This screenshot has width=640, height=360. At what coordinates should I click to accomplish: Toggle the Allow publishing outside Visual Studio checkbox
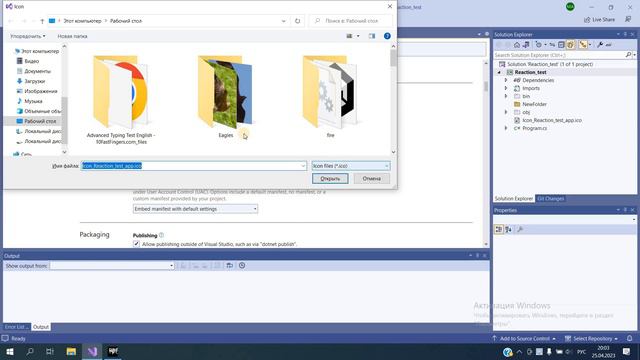click(136, 244)
